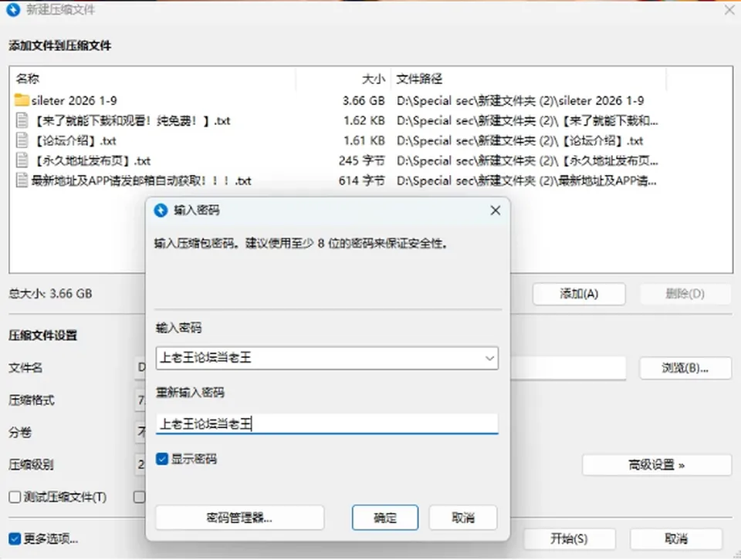Click the 重新输入密码 text field
The height and width of the screenshot is (560, 741).
point(327,423)
